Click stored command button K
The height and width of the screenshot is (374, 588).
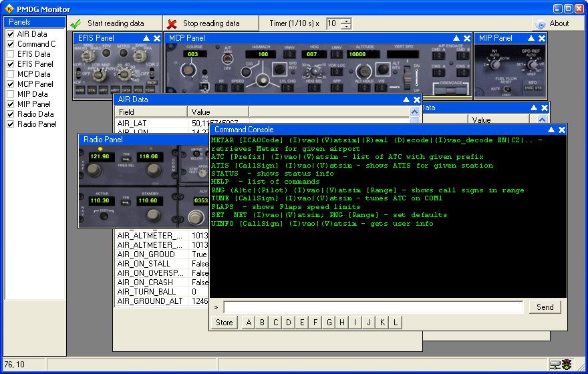382,323
